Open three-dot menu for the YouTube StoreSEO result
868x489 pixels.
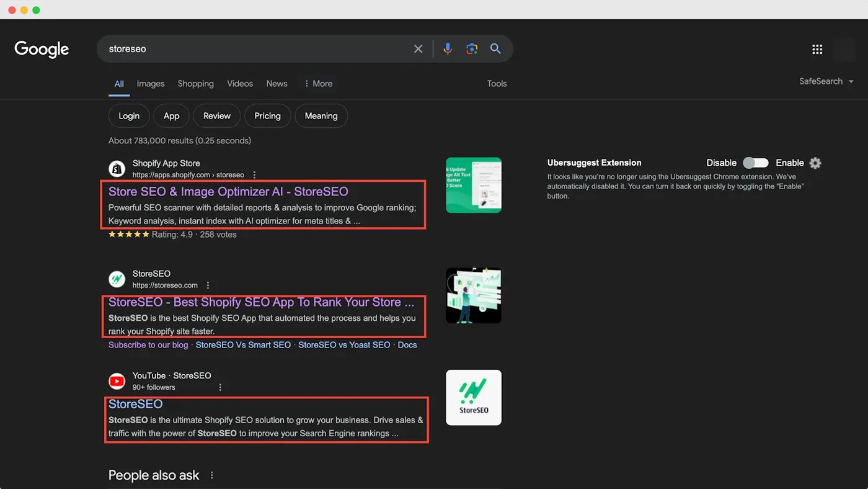click(220, 387)
